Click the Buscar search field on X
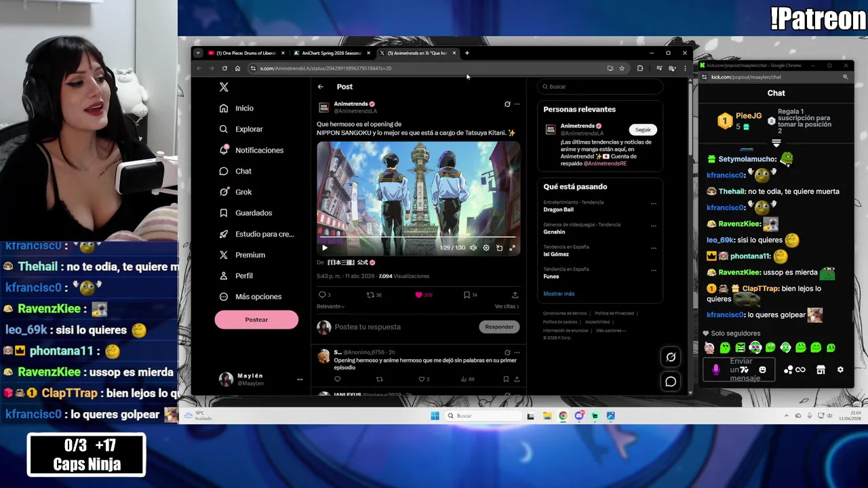 coord(600,87)
